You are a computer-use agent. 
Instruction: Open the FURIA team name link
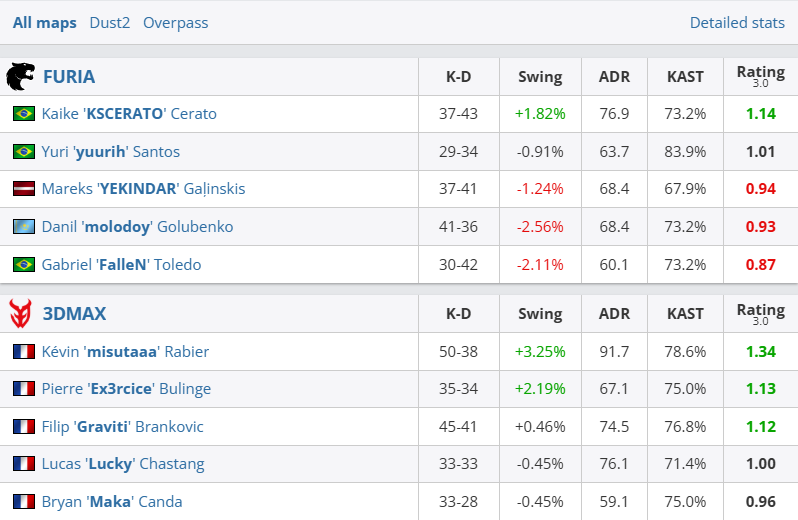(69, 77)
